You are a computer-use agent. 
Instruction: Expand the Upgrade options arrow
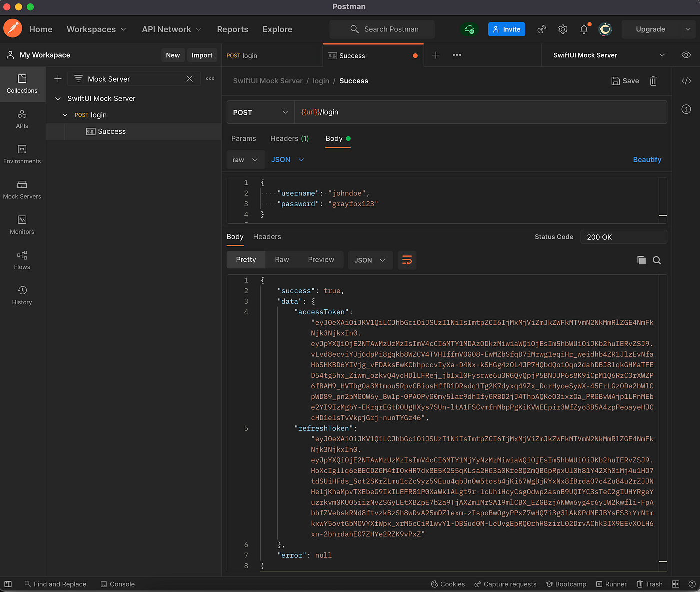point(688,29)
